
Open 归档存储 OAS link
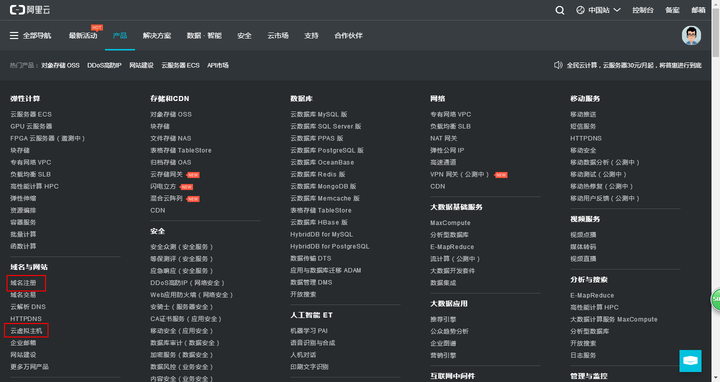[170, 162]
